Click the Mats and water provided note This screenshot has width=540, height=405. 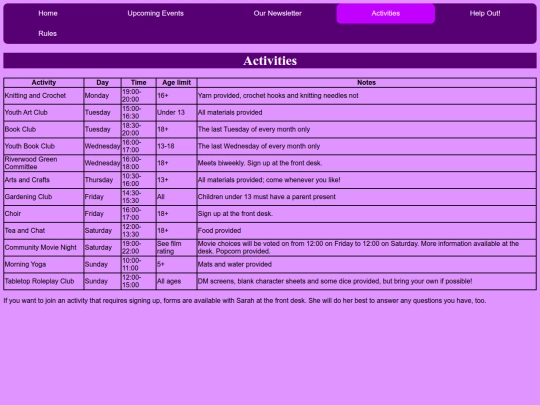pyautogui.click(x=366, y=264)
